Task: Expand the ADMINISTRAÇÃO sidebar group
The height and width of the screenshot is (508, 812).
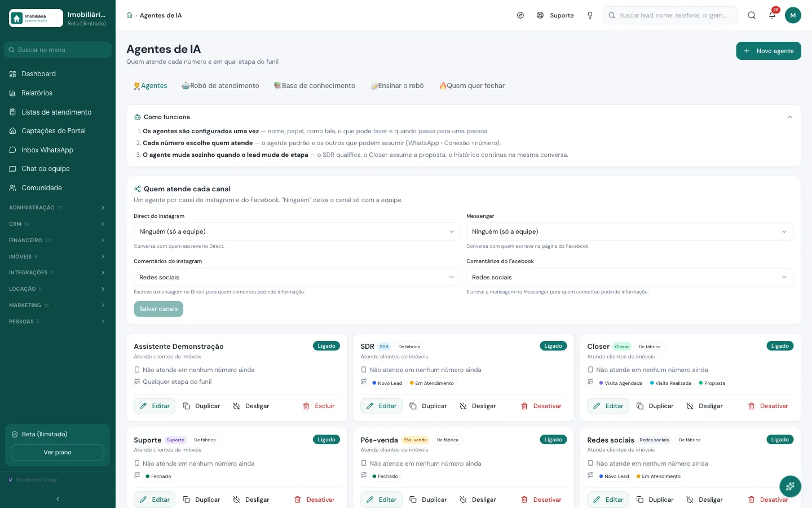Action: (58, 208)
